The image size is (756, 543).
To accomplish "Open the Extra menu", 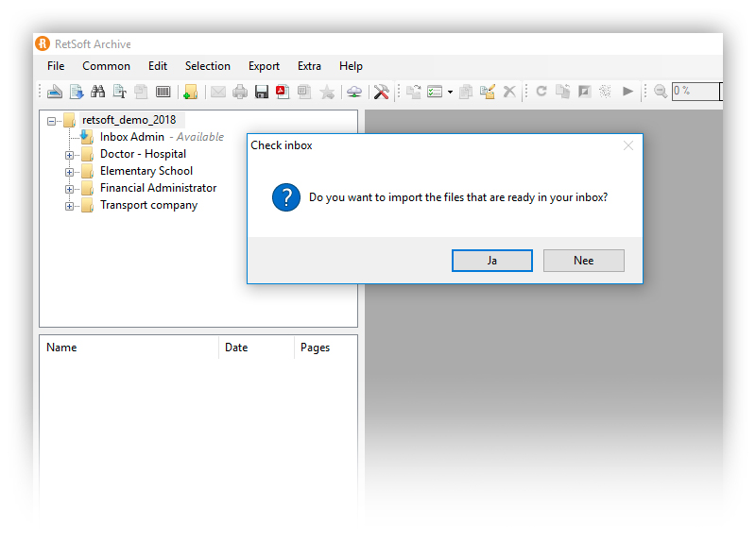I will (309, 66).
